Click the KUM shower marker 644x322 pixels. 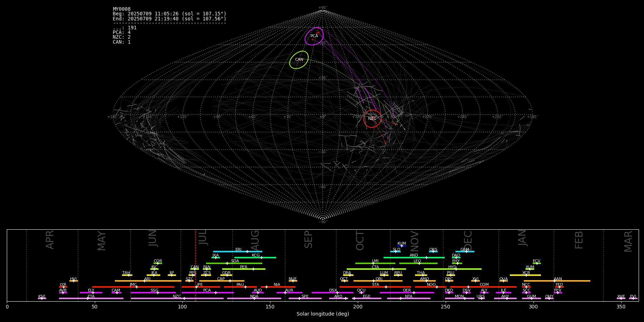pos(402,246)
